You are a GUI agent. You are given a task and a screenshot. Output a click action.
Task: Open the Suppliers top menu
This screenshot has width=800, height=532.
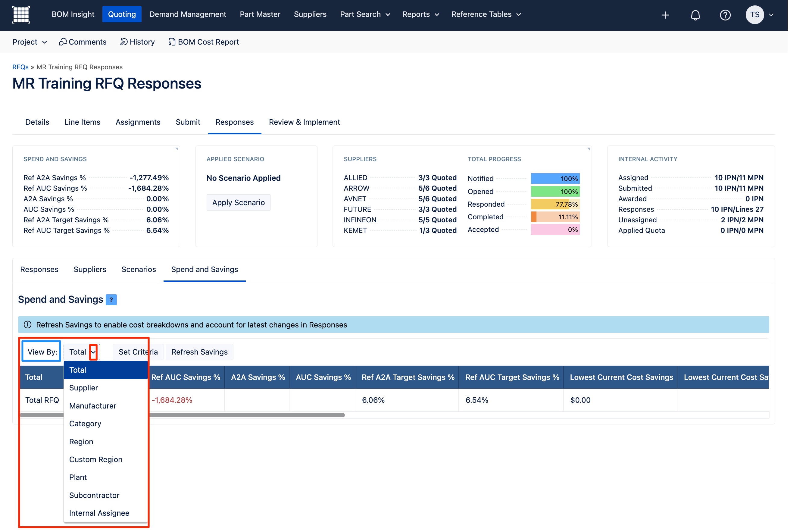point(310,14)
